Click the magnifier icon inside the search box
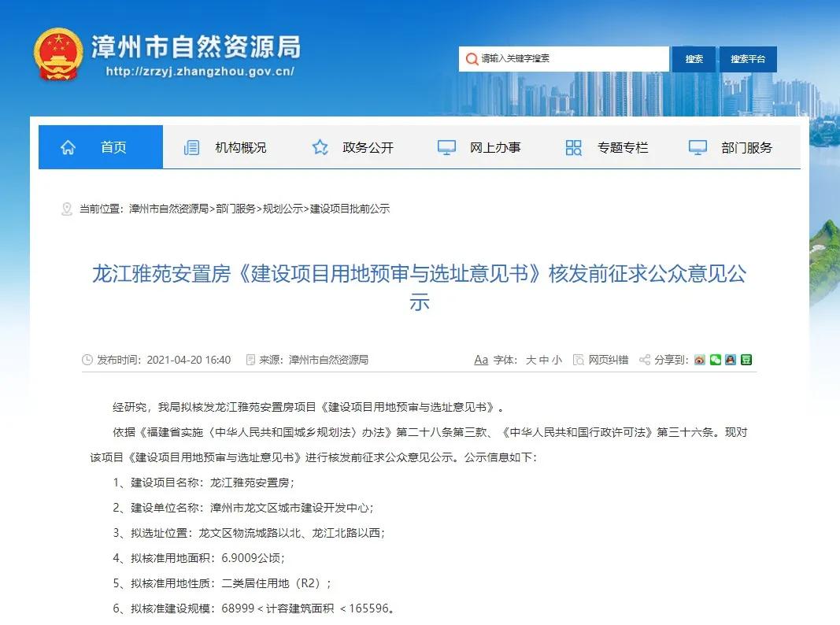The width and height of the screenshot is (840, 625). (472, 58)
